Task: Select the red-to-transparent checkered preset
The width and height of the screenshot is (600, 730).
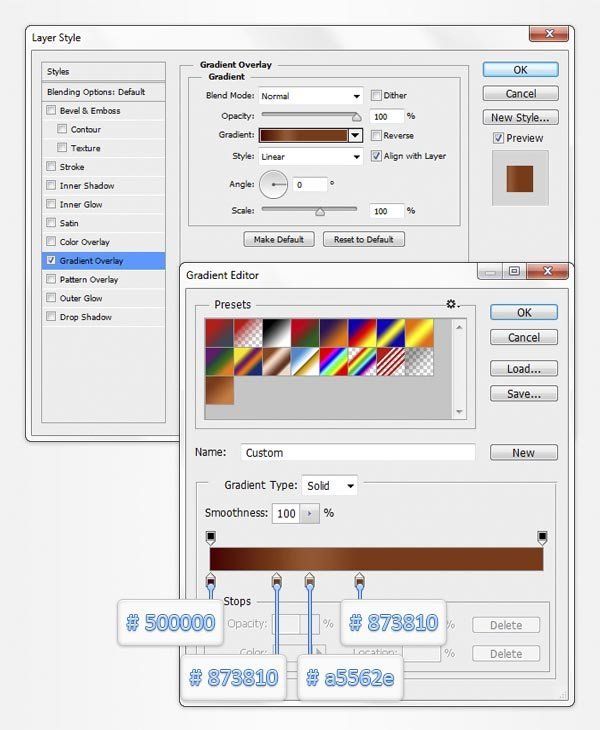Action: 248,333
